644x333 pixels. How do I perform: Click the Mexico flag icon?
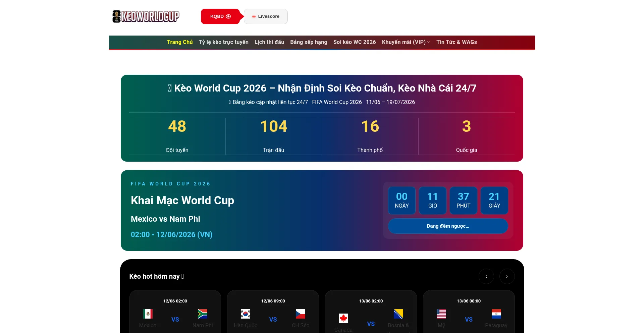pyautogui.click(x=148, y=314)
